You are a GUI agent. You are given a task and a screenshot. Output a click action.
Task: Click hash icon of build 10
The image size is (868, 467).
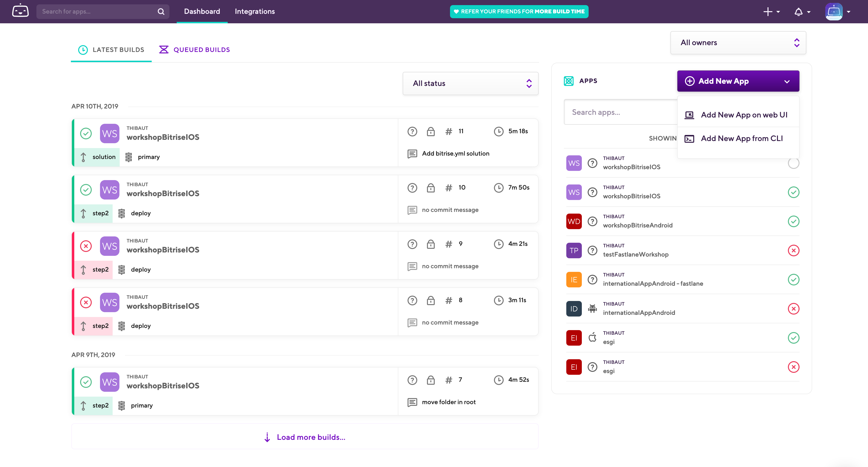(x=449, y=188)
